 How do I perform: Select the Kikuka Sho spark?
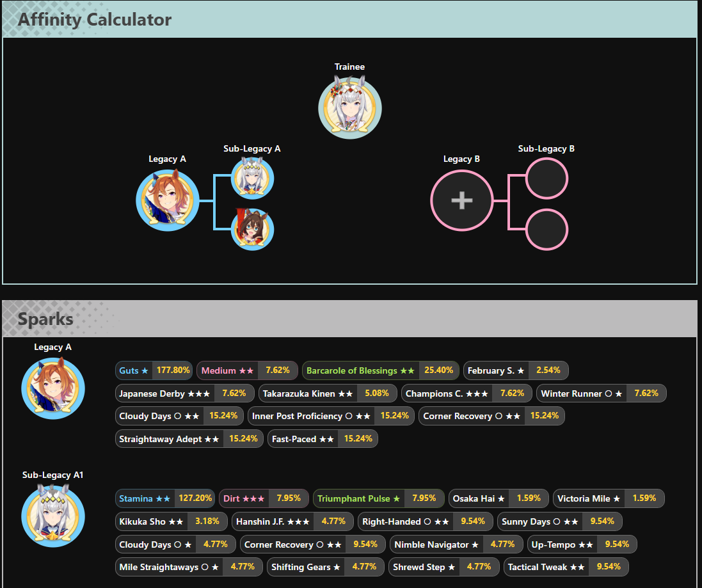click(x=172, y=521)
